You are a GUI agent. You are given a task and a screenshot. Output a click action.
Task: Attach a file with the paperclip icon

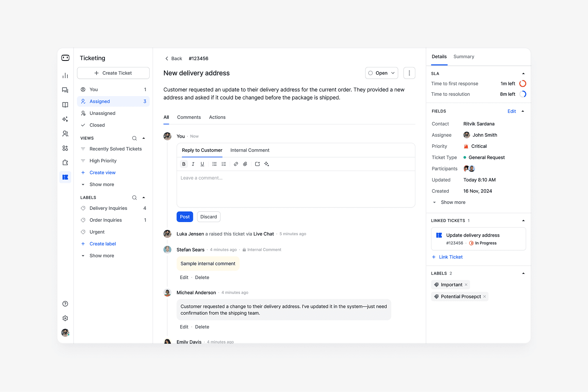point(245,164)
